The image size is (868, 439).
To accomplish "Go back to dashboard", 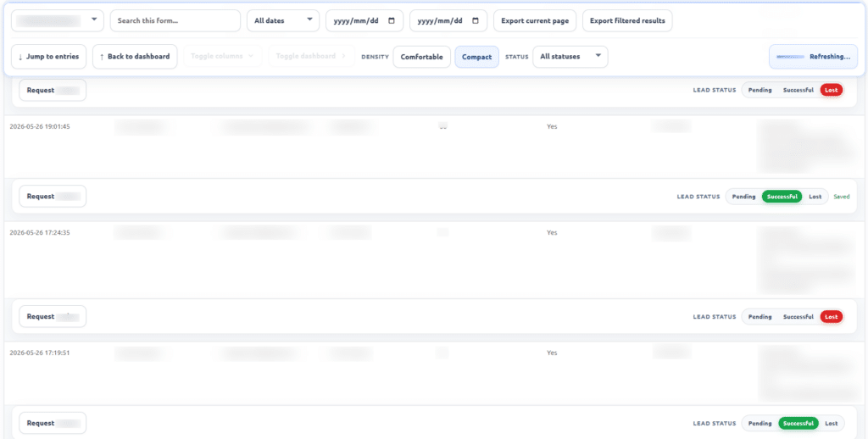I will [x=135, y=57].
